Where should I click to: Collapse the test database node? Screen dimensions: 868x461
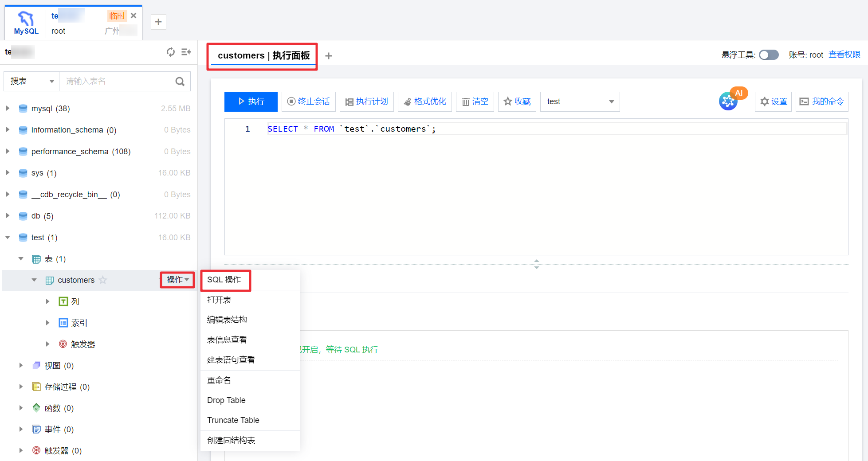coord(8,238)
